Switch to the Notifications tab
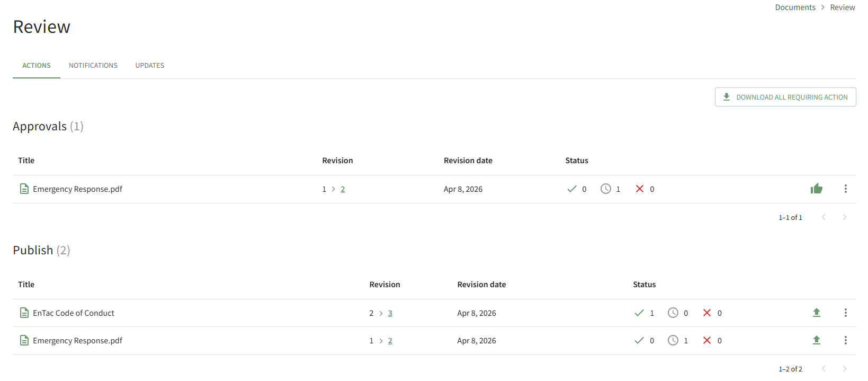Viewport: 868px width, 381px height. click(x=93, y=66)
